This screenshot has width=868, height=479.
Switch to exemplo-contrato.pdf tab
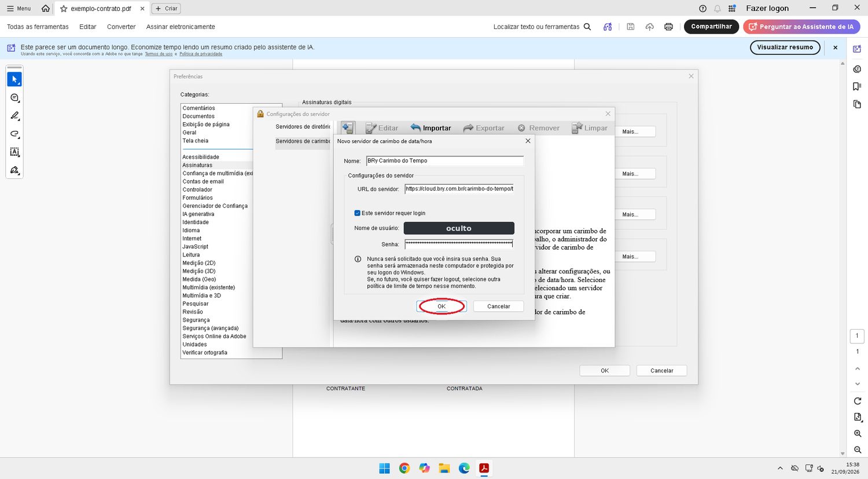pyautogui.click(x=101, y=9)
